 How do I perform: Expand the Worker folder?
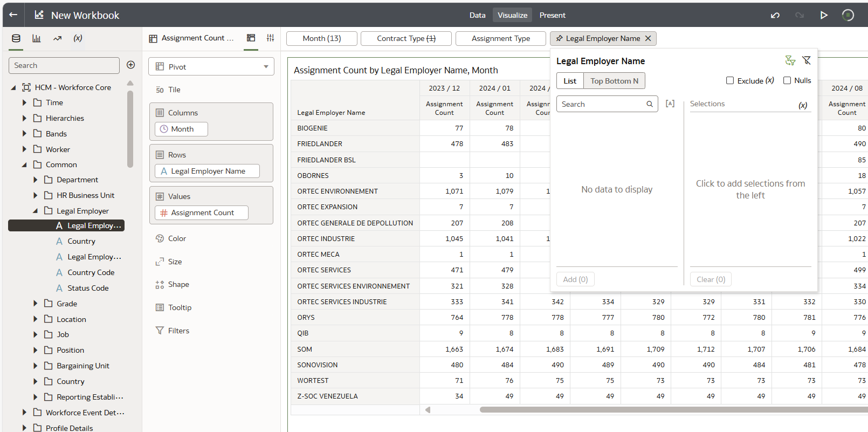24,149
